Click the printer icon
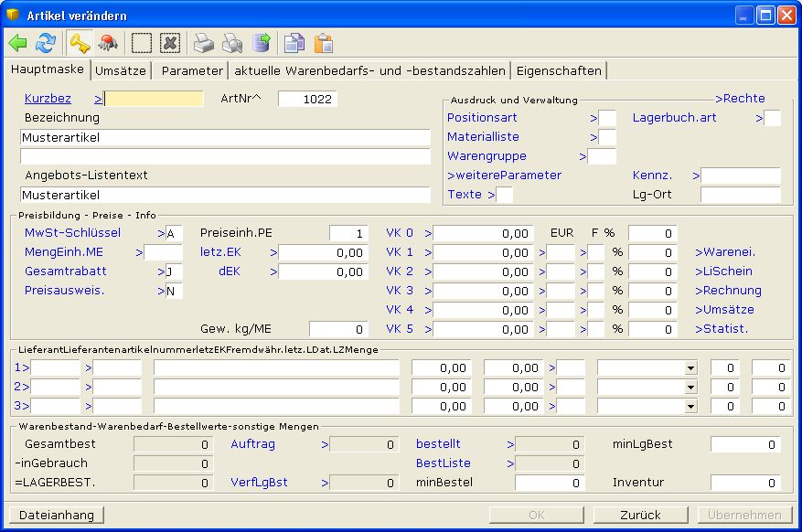This screenshot has width=802, height=532. tap(204, 43)
